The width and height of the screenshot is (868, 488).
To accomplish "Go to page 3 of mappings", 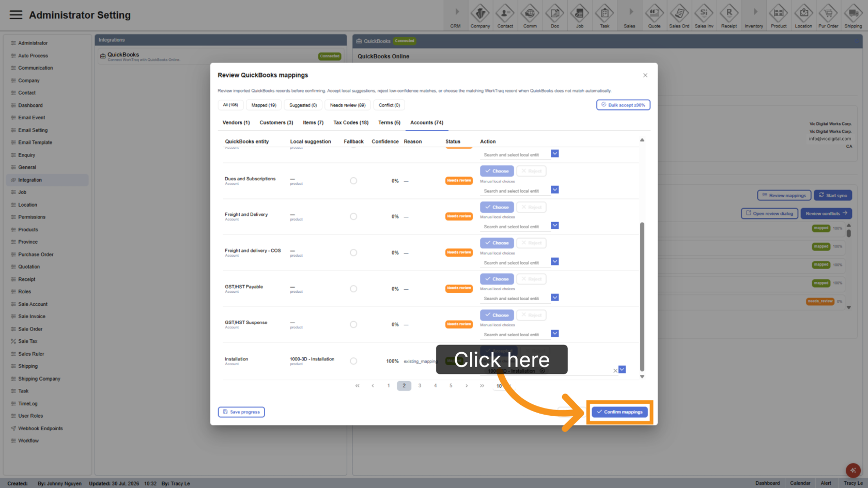I will pos(420,386).
